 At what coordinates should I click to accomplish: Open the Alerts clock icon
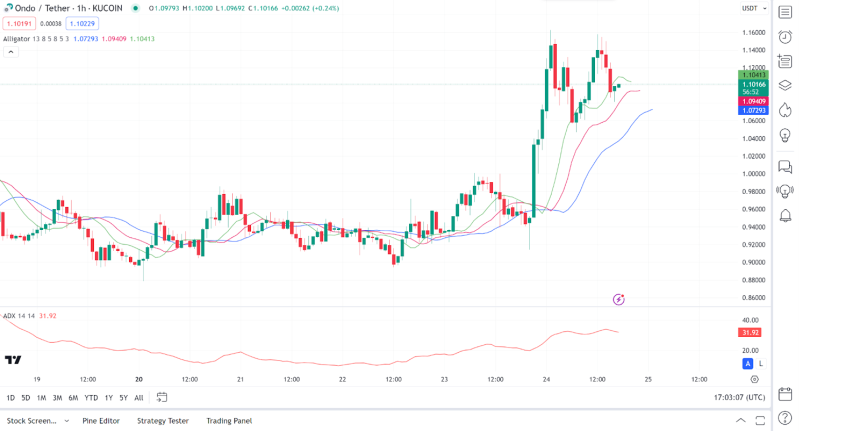pos(785,37)
